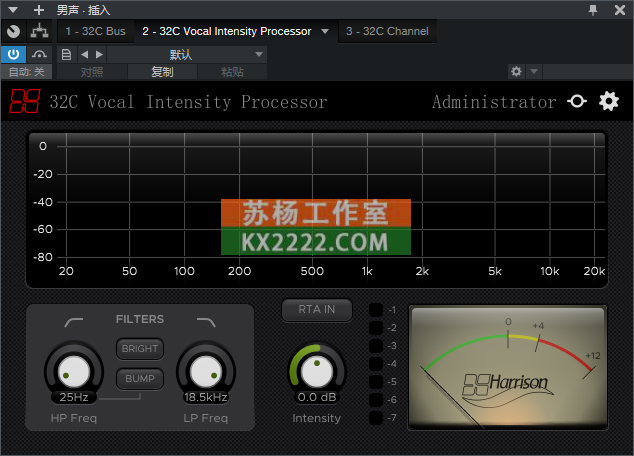Click the 男声 · 插入 window title
This screenshot has height=456, width=634.
(x=83, y=10)
